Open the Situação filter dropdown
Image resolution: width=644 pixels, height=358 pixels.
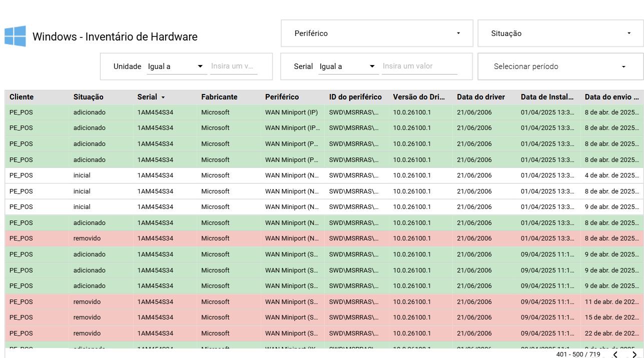pos(560,33)
